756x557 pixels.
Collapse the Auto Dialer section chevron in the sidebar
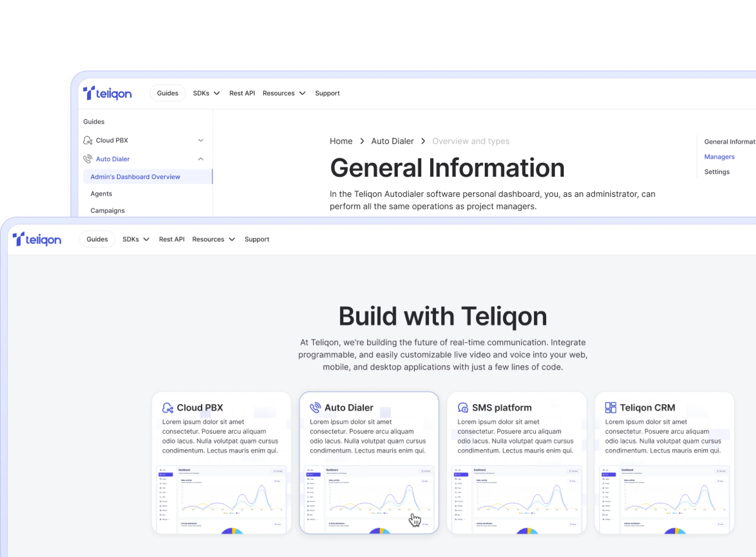click(201, 159)
